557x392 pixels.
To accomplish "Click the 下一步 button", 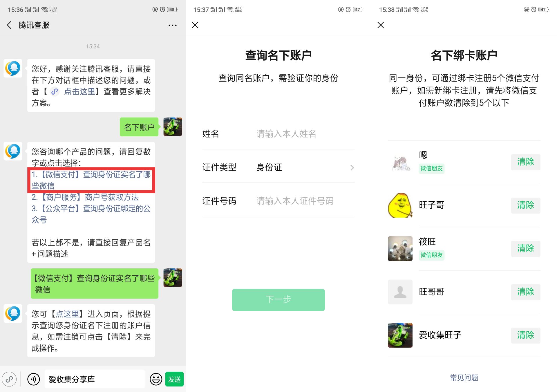I will (278, 300).
